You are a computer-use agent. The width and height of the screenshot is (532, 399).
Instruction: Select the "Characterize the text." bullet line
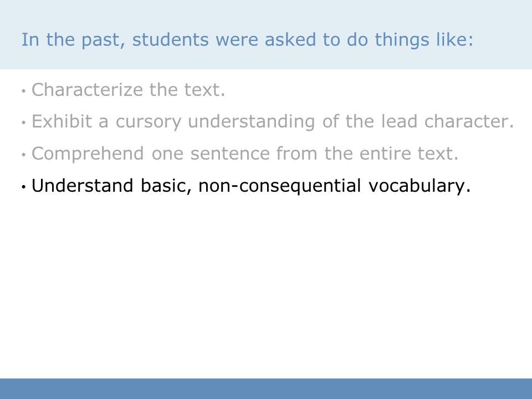coord(128,90)
